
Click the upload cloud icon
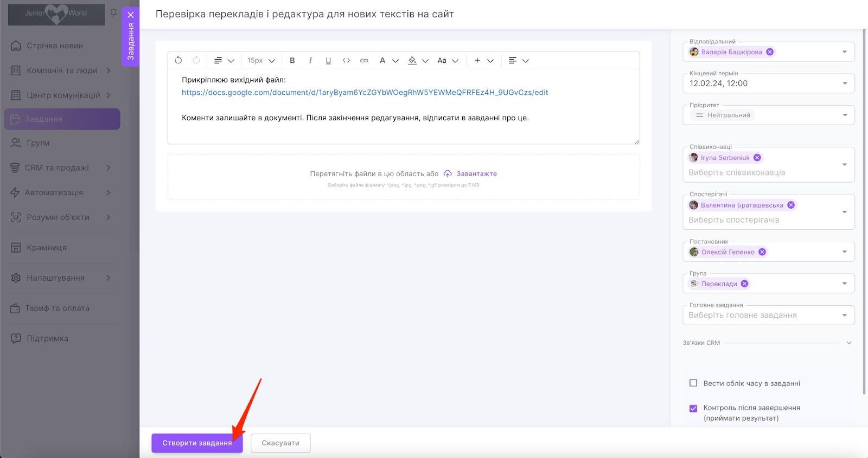[x=448, y=174]
